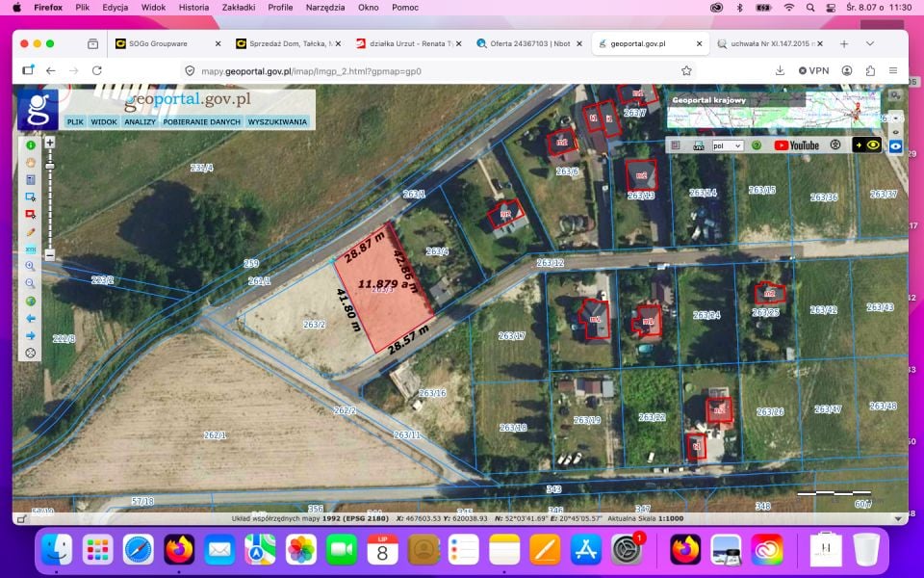Click the gray eye icon above the blue eye

point(896,132)
